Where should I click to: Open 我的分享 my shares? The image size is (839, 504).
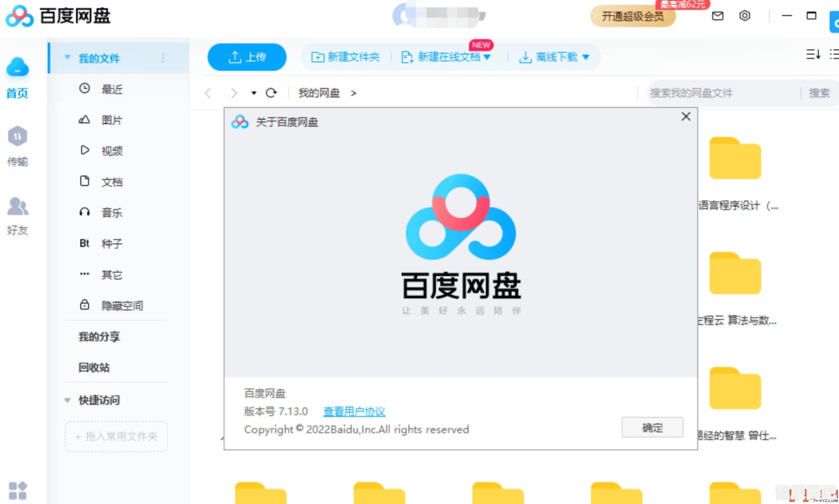tap(99, 337)
